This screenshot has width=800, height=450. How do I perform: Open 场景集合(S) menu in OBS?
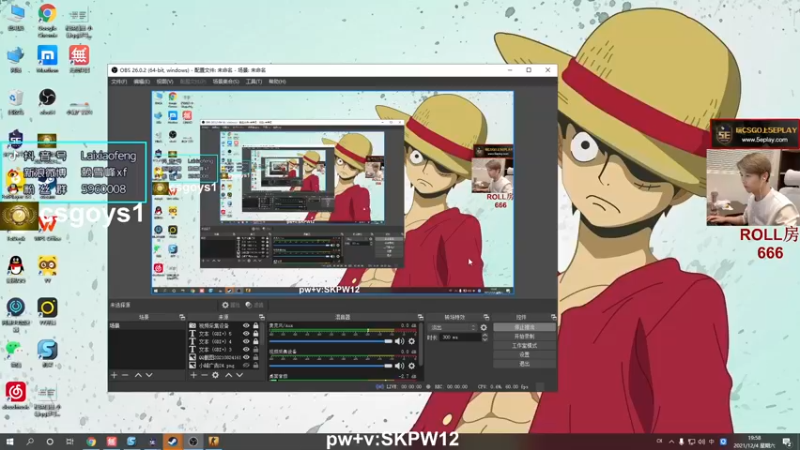(226, 82)
